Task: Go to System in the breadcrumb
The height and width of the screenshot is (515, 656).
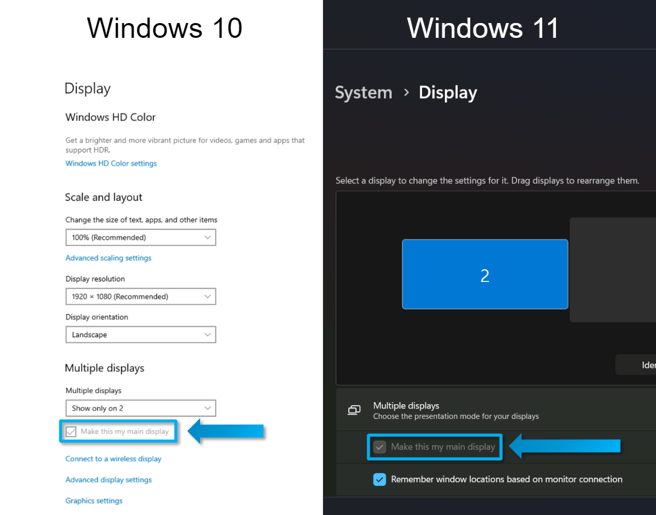Action: (363, 92)
